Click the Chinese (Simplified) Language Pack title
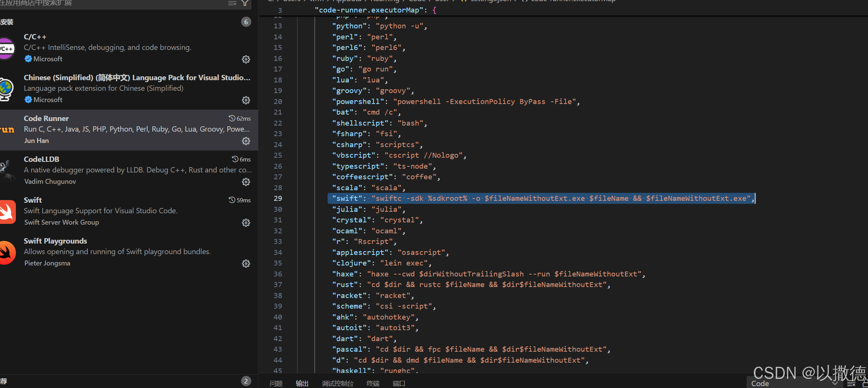Viewport: 868px width, 388px height. (137, 78)
